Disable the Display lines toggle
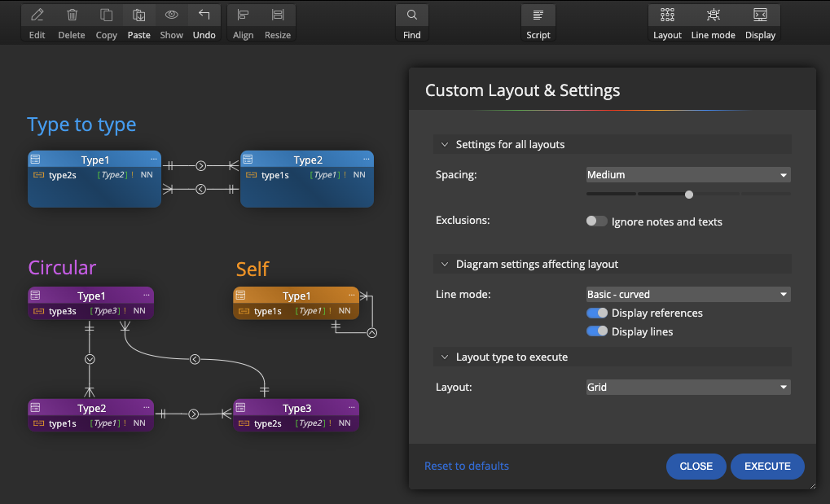 coord(597,331)
